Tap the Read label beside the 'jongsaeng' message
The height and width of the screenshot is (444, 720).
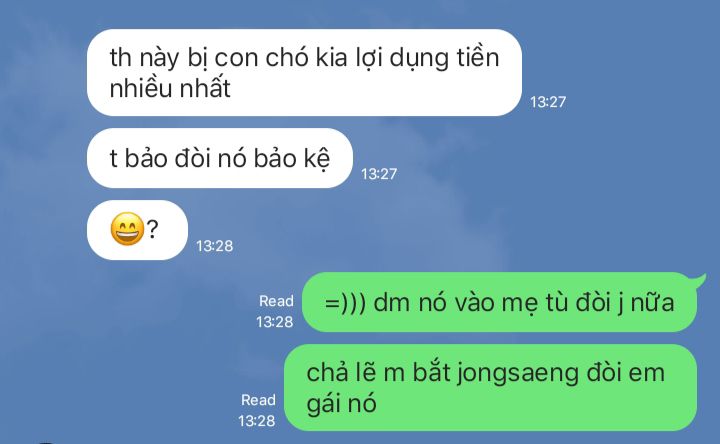click(258, 400)
